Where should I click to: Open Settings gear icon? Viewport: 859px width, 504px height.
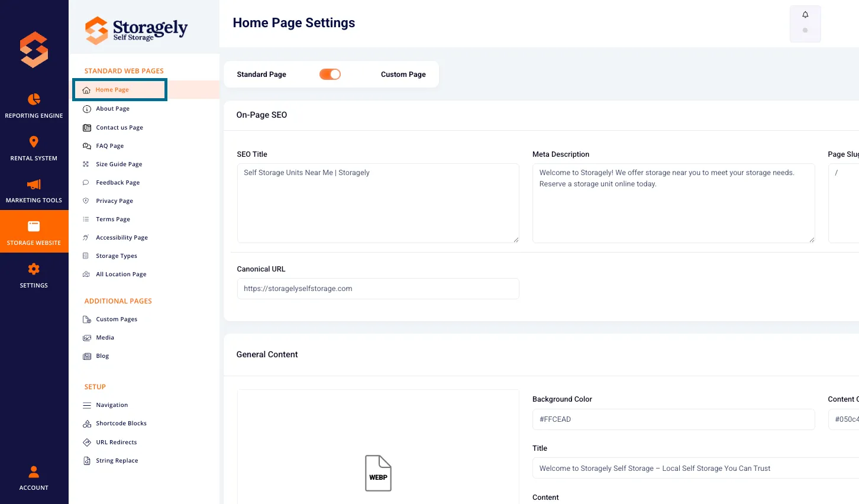34,269
